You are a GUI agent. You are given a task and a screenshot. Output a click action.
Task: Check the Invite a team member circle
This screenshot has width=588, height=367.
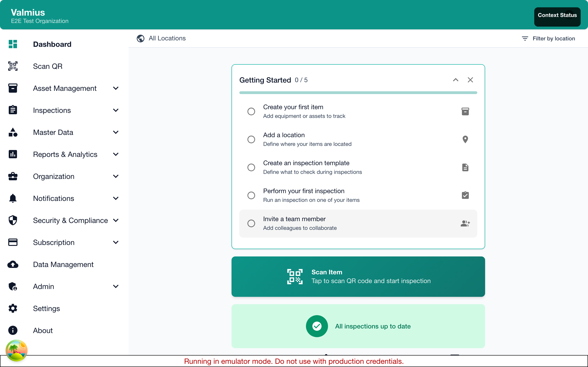[x=251, y=223]
